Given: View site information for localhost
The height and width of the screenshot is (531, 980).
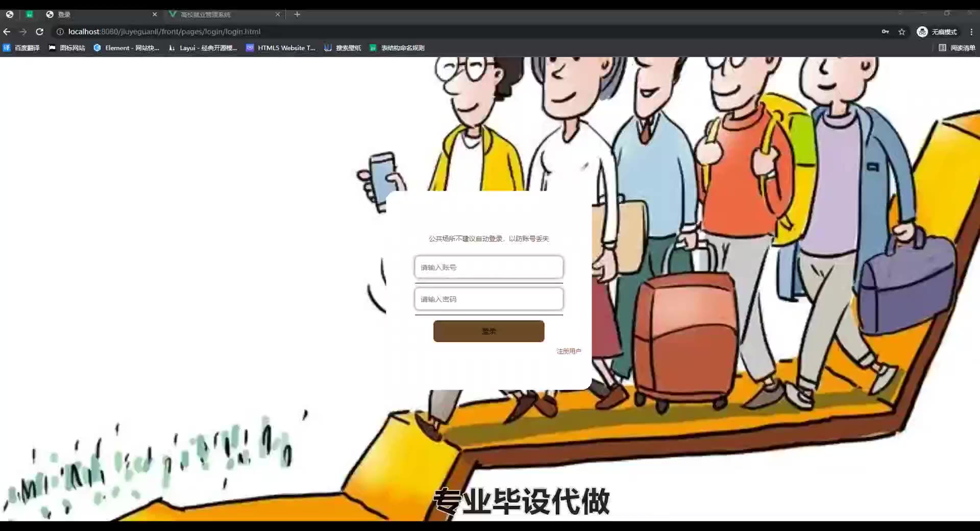Looking at the screenshot, I should [x=60, y=32].
